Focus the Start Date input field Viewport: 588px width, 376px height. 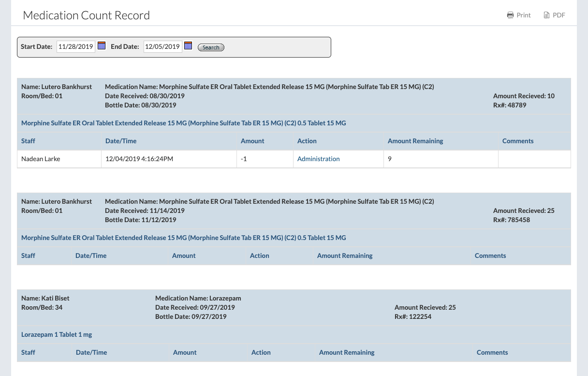[x=75, y=46]
